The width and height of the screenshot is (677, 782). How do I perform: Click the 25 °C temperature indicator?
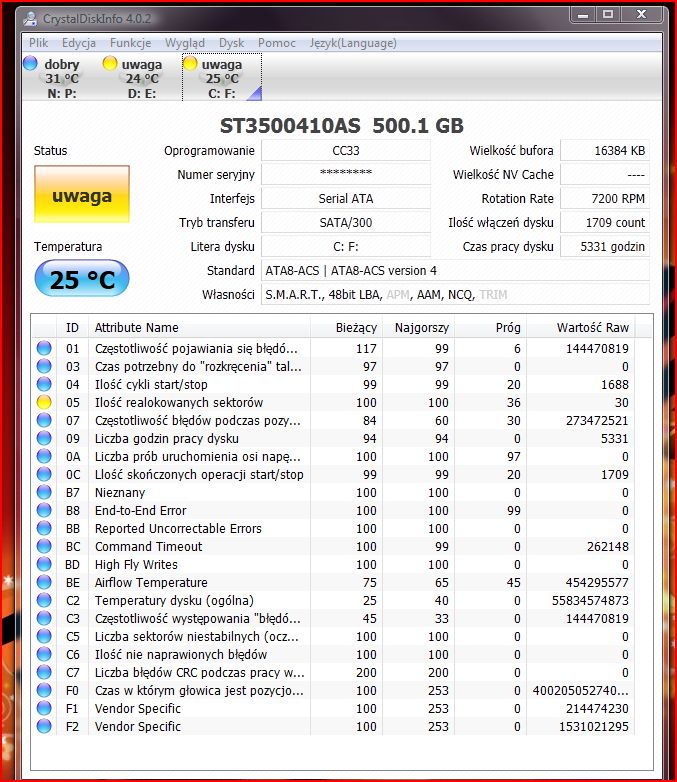(82, 278)
